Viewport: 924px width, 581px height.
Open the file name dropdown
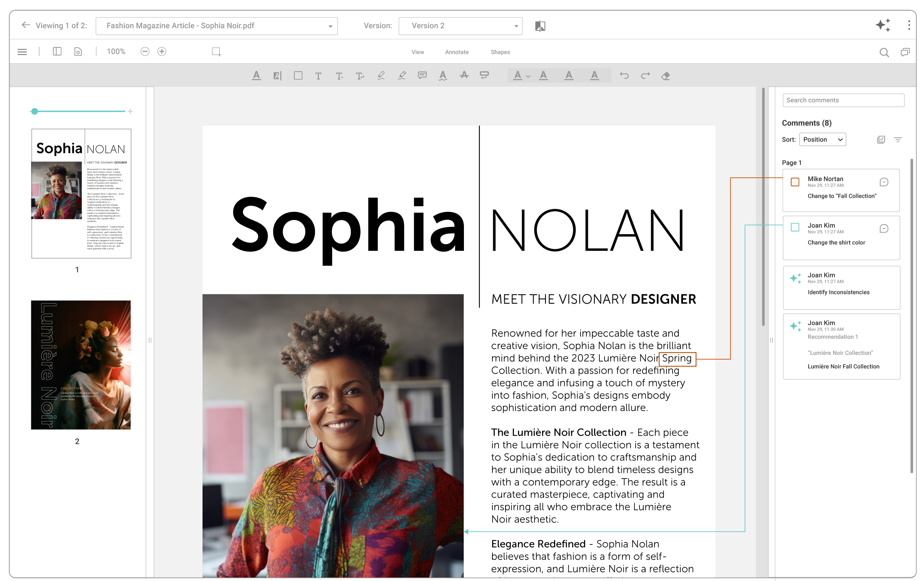216,26
